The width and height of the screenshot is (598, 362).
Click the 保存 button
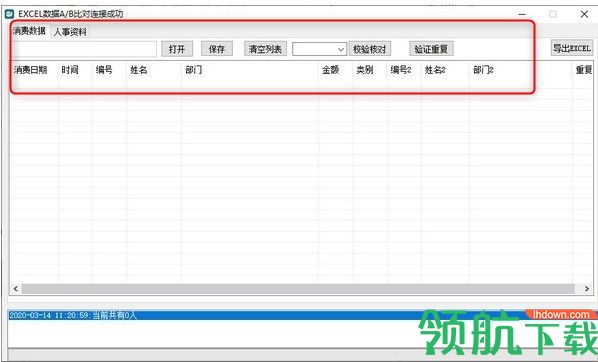pos(217,49)
